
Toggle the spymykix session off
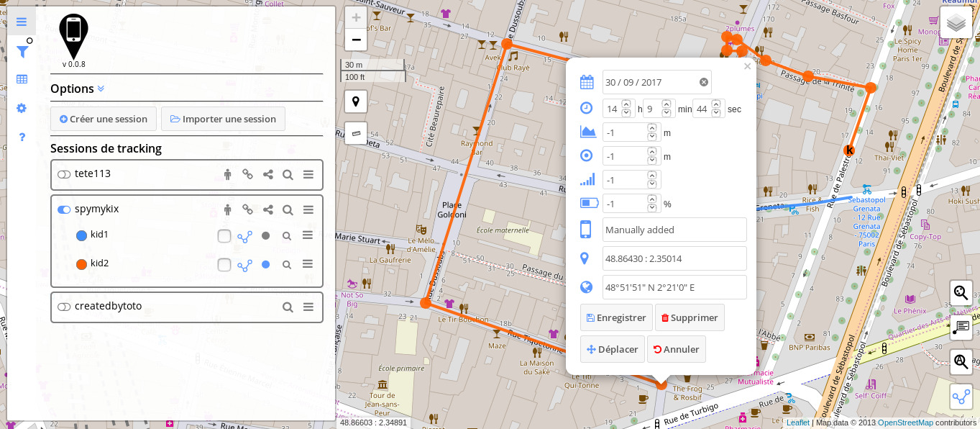tap(64, 209)
